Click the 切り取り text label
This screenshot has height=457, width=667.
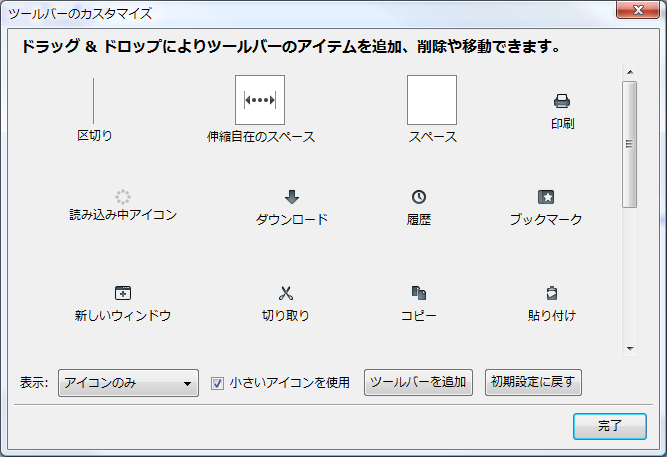pyautogui.click(x=285, y=315)
